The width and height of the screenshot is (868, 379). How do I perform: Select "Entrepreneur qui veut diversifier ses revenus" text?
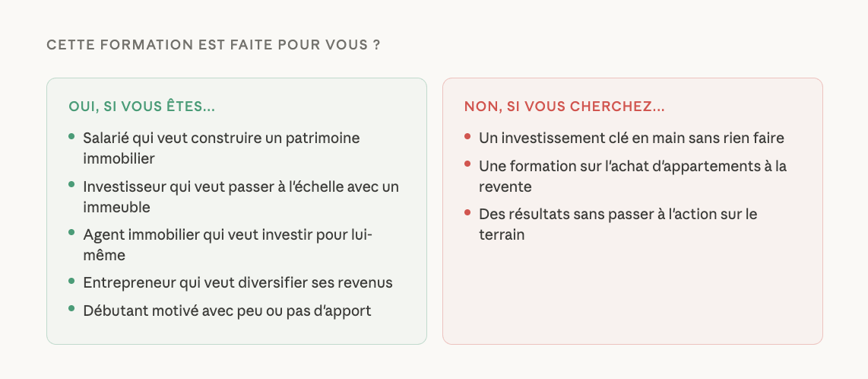(237, 282)
